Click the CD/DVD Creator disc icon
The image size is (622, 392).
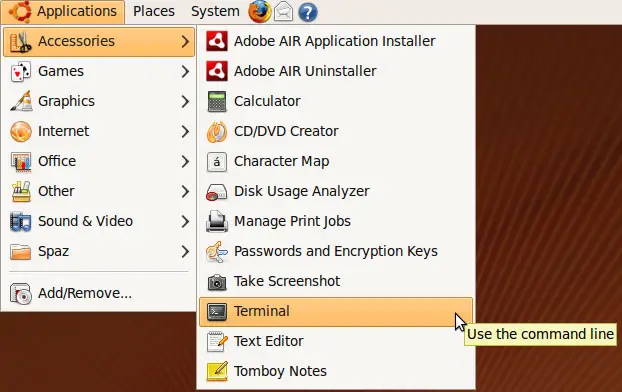tap(217, 131)
